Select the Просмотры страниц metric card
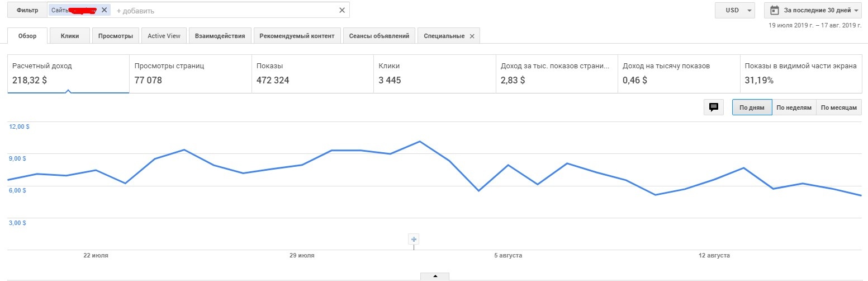 click(x=190, y=73)
